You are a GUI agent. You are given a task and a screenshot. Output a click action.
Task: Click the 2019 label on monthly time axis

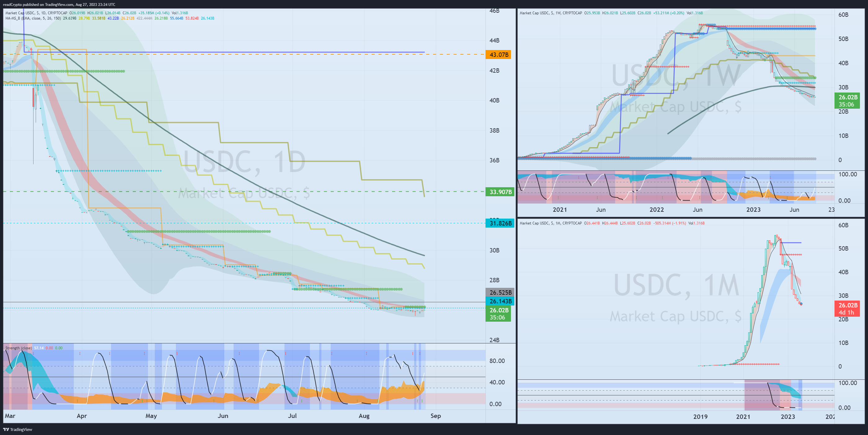[x=700, y=417]
